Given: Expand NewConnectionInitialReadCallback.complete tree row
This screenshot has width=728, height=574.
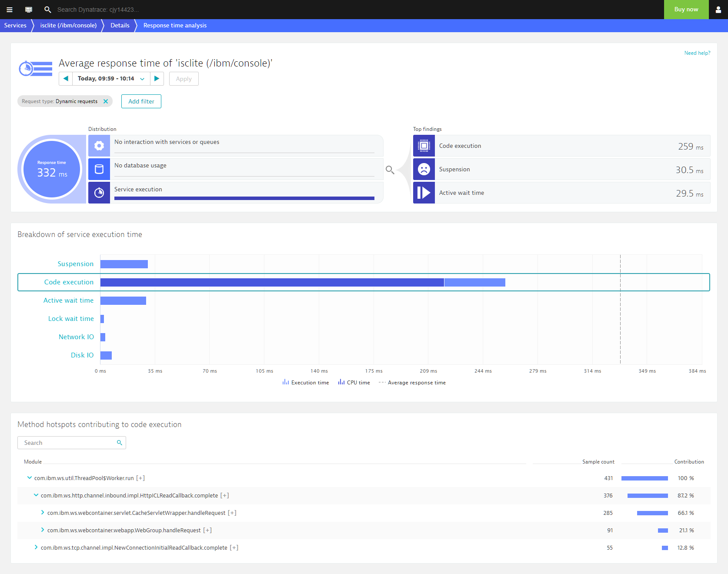Looking at the screenshot, I should [x=36, y=547].
